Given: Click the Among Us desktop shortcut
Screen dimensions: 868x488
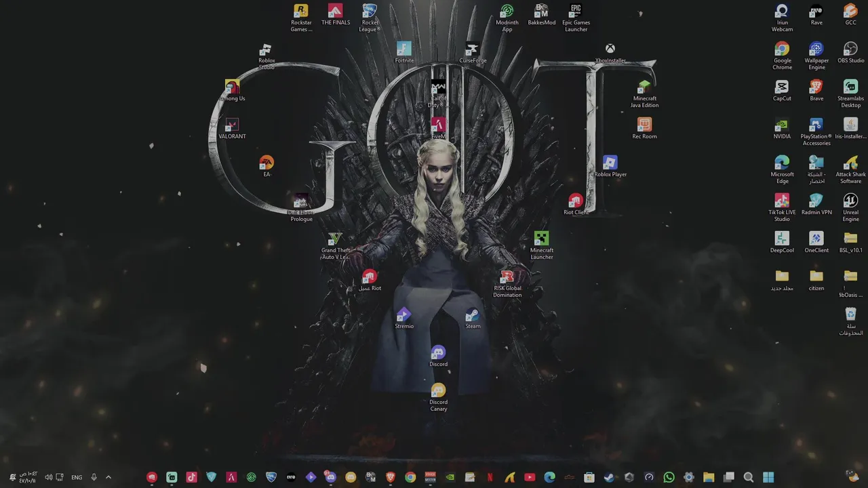Looking at the screenshot, I should (233, 91).
